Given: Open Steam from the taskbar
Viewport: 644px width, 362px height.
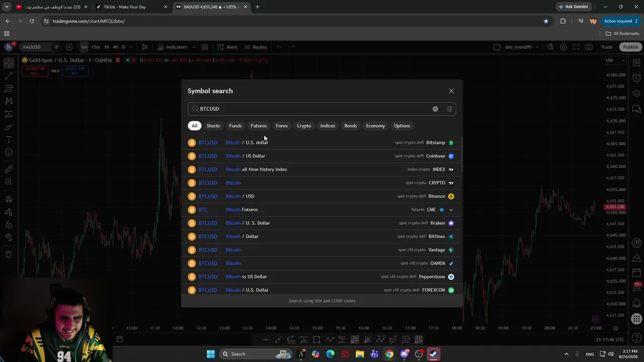Looking at the screenshot, I should tap(433, 354).
